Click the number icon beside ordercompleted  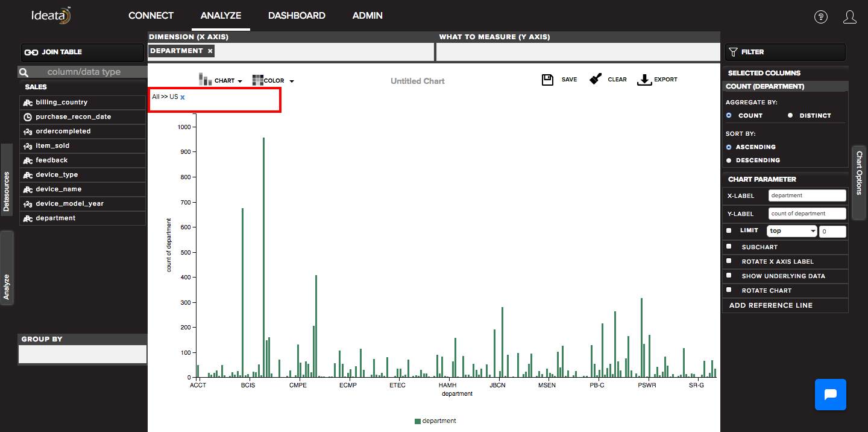28,132
